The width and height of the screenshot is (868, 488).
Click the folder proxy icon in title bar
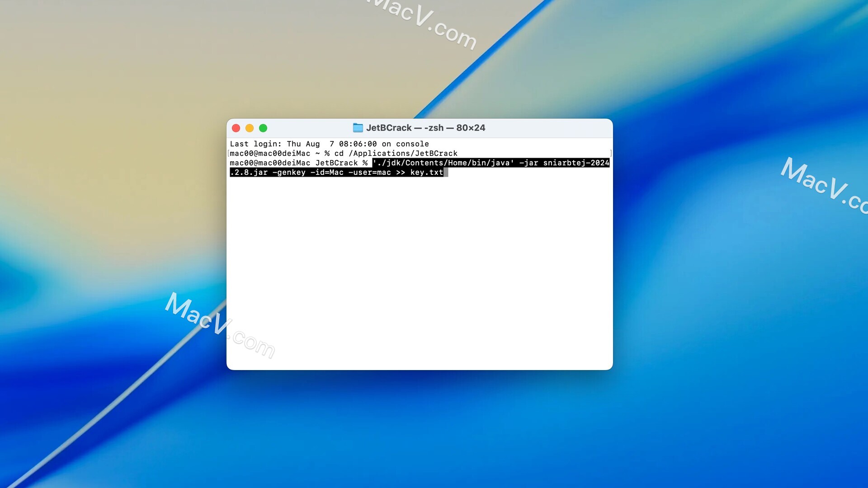(358, 128)
